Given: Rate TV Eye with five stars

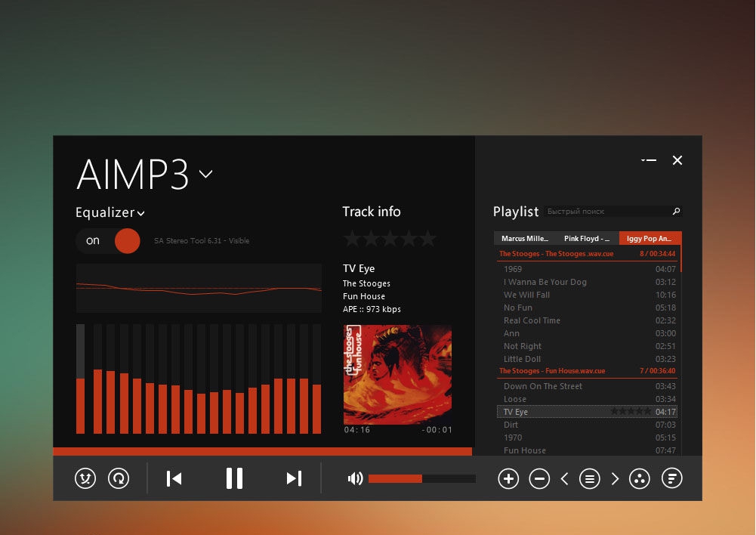Looking at the screenshot, I should pyautogui.click(x=427, y=238).
